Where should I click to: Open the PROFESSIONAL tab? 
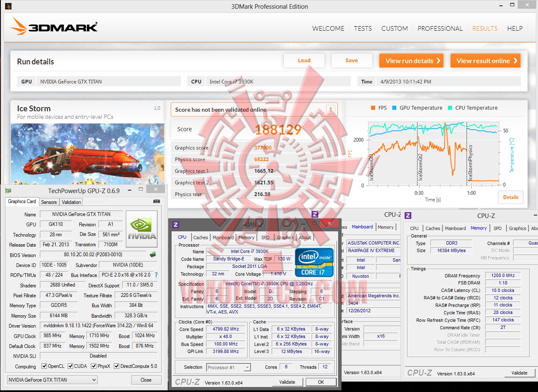[440, 29]
